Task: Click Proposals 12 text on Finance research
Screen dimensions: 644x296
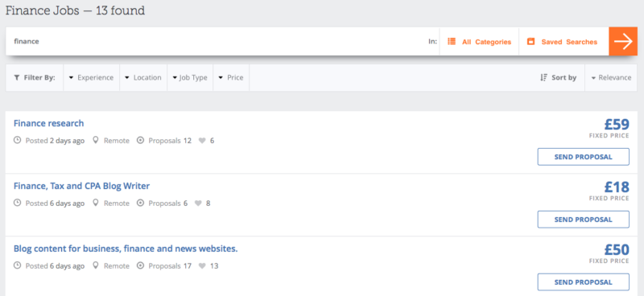Action: point(170,141)
